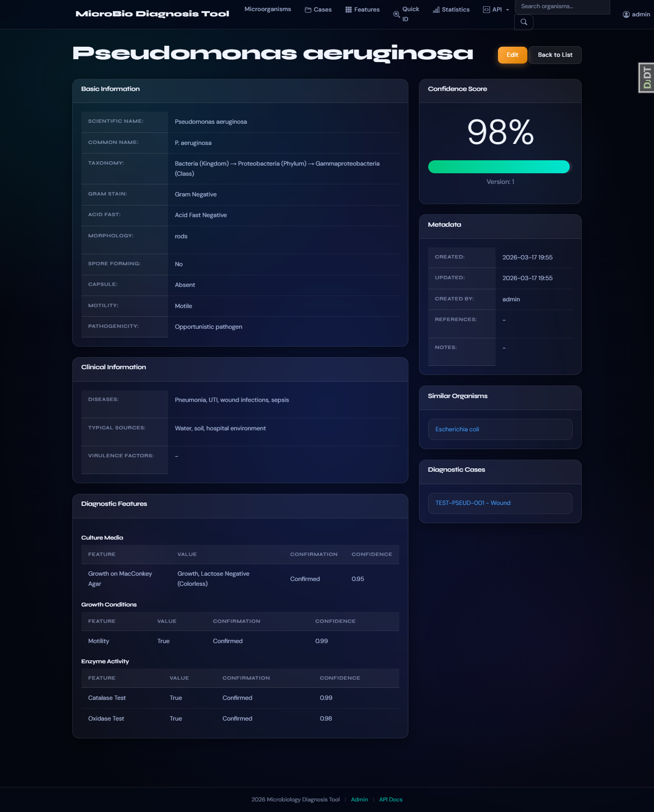Open the Statistics menu item

(x=451, y=10)
